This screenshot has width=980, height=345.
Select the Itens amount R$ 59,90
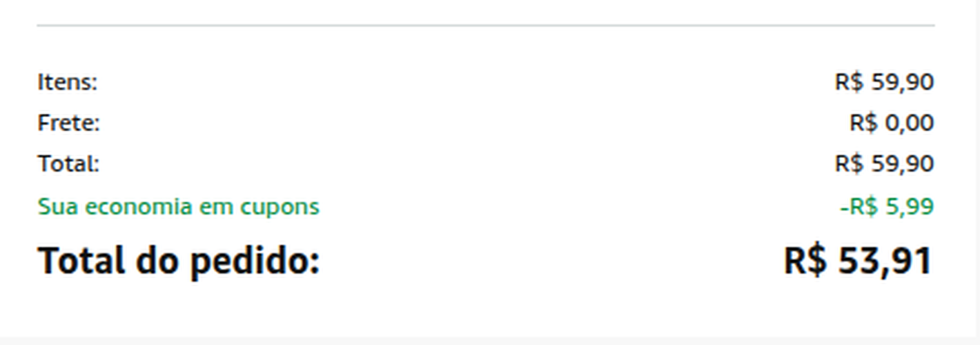pos(884,82)
